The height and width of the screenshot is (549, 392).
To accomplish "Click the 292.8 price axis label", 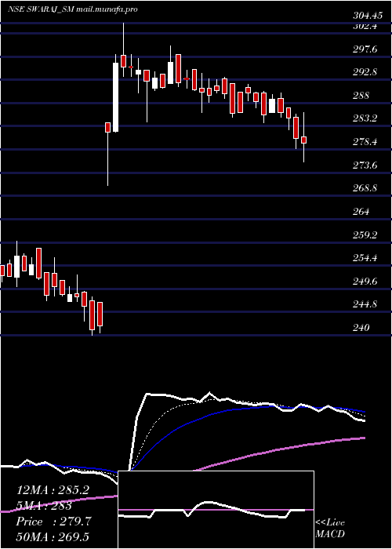I will [x=365, y=72].
